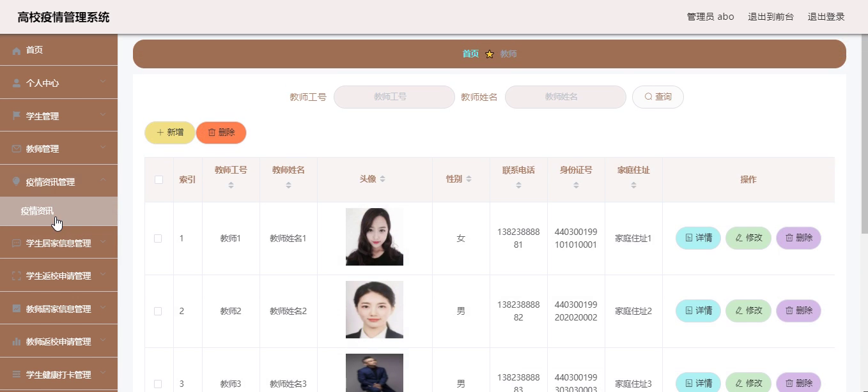
Task: Click 删除 for 教师1 row
Action: 798,238
